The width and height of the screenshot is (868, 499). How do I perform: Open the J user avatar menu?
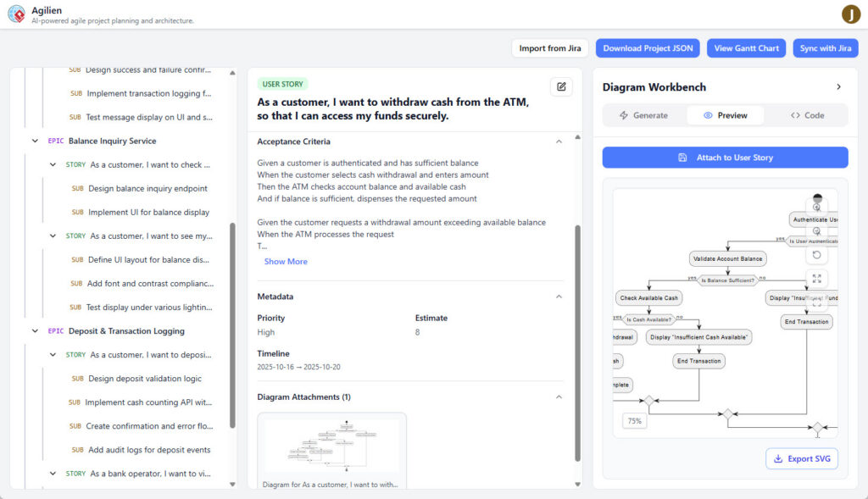pos(851,14)
